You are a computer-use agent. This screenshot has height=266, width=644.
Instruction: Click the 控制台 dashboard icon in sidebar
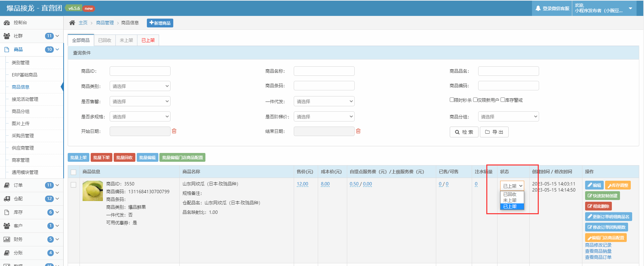coord(7,23)
